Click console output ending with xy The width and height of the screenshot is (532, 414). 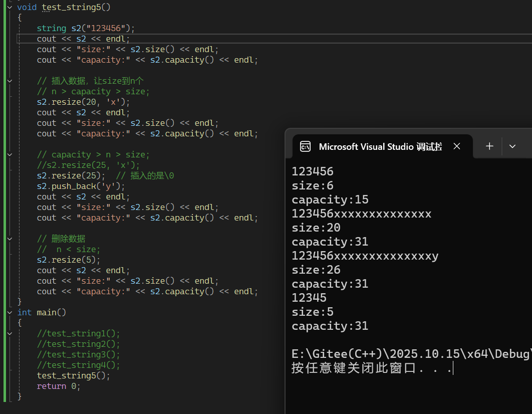point(365,256)
